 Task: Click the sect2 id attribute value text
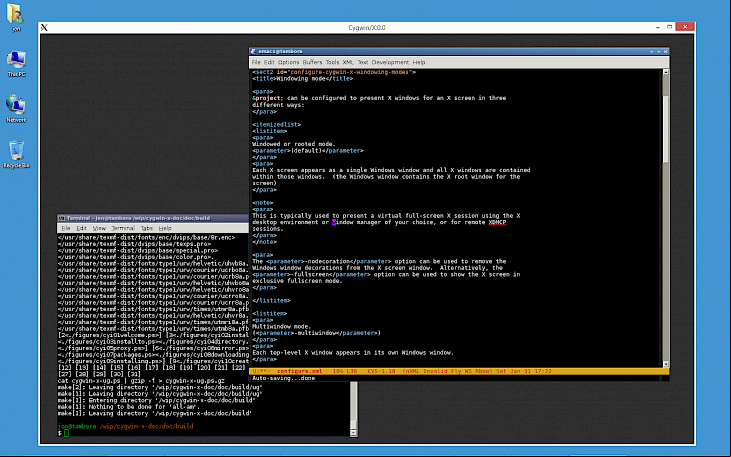350,72
